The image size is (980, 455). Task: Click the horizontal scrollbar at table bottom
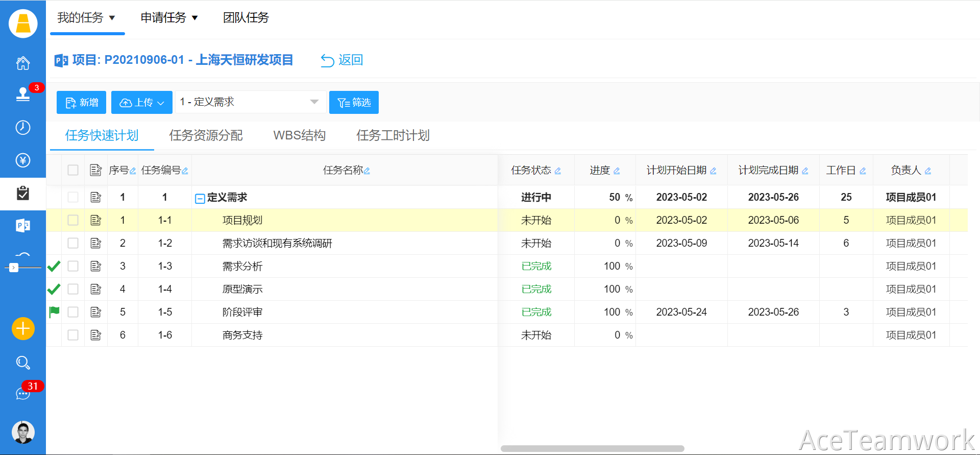point(592,448)
